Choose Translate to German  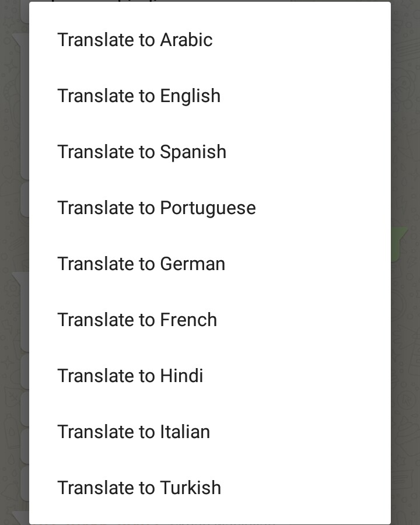[210, 264]
